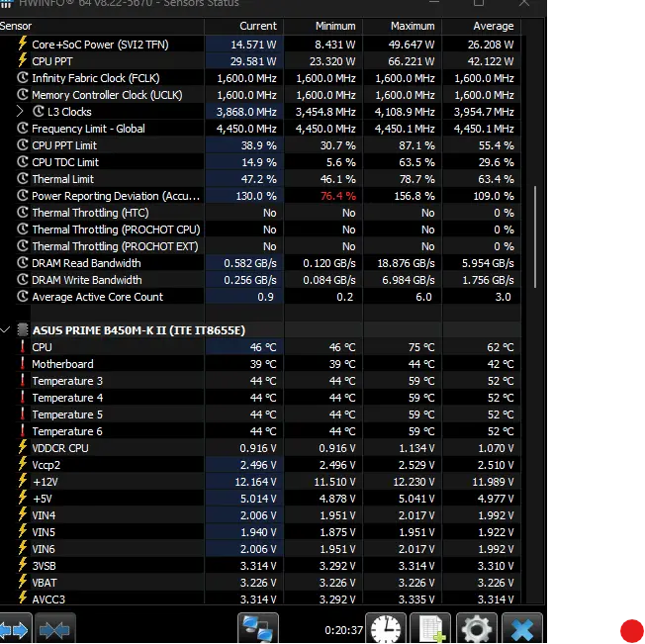Click the log file with plus icon
Image resolution: width=645 pixels, height=644 pixels.
(431, 629)
